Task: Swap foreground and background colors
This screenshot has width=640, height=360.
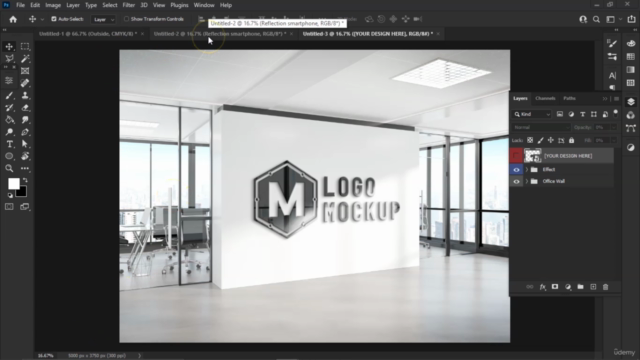Action: tap(25, 180)
